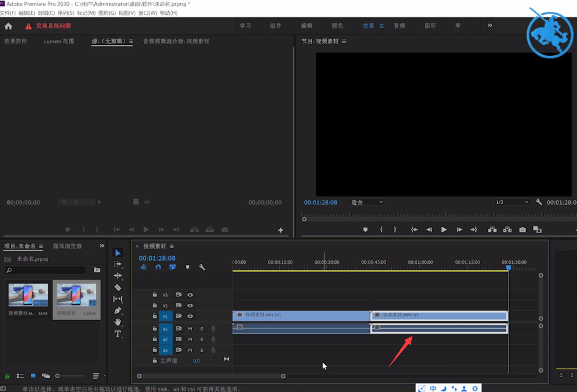The height and width of the screenshot is (392, 577).
Task: Mute the A1 audio track
Action: (x=190, y=329)
